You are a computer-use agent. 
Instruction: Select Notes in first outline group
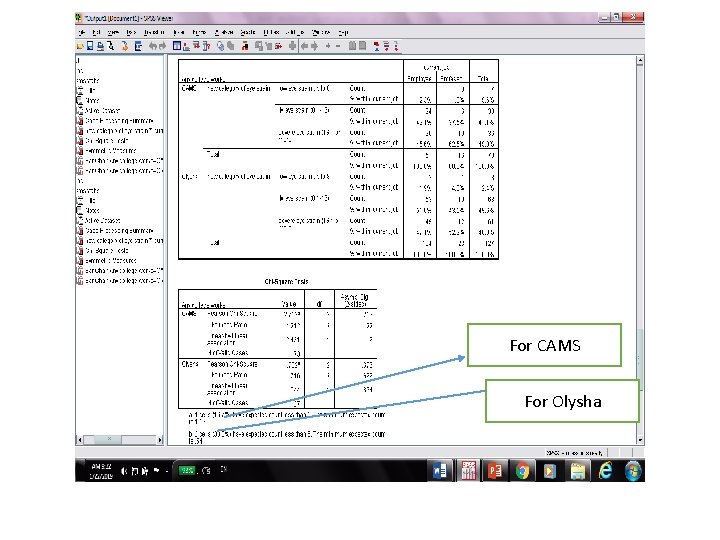tap(92, 100)
